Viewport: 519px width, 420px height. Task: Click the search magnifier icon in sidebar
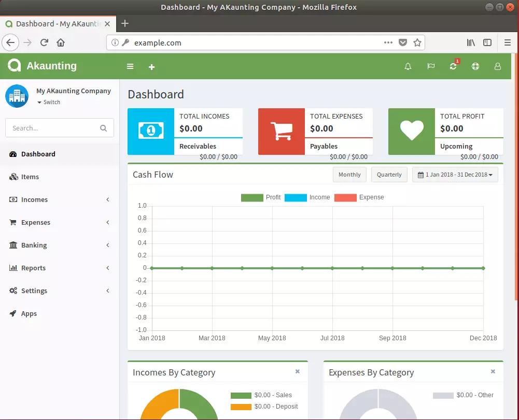pos(104,128)
